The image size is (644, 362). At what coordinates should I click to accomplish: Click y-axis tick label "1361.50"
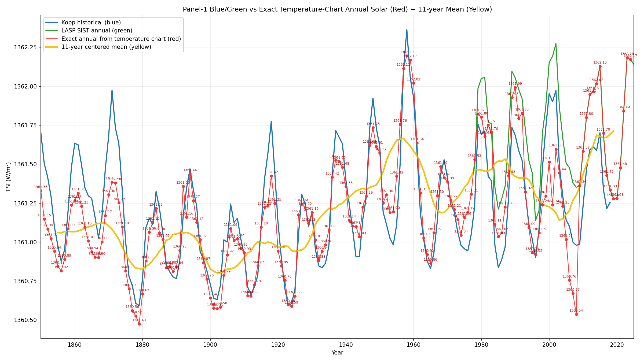coord(25,164)
